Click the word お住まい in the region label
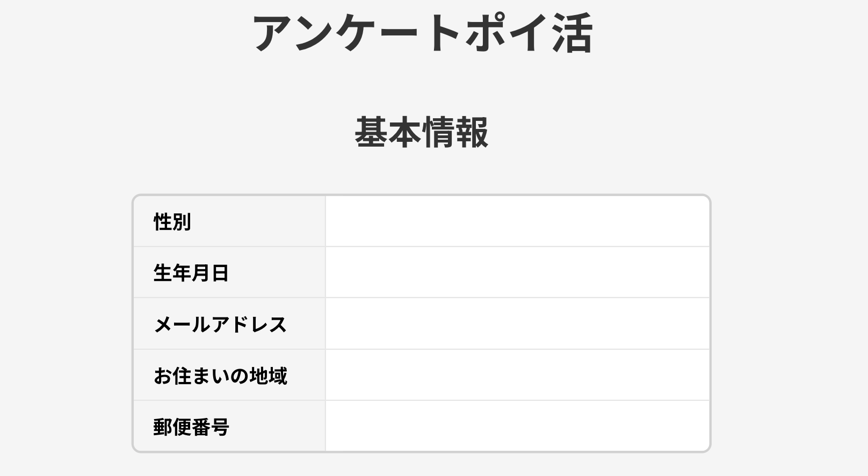 [x=191, y=376]
